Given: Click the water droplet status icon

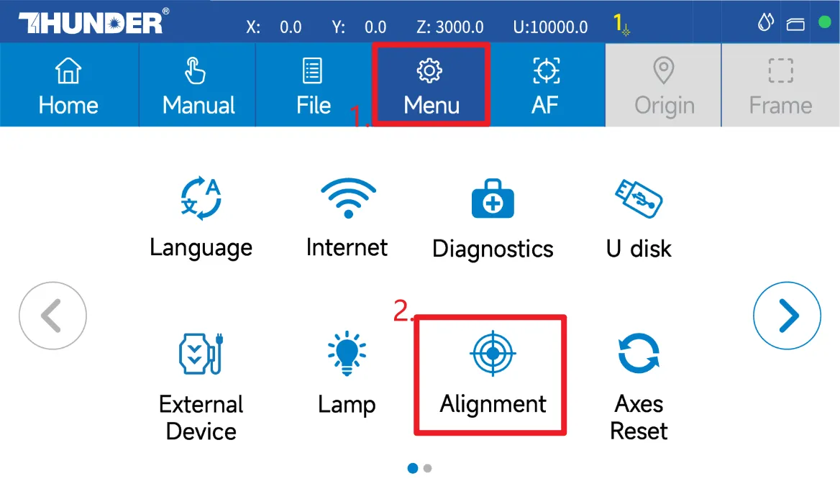Looking at the screenshot, I should click(765, 24).
